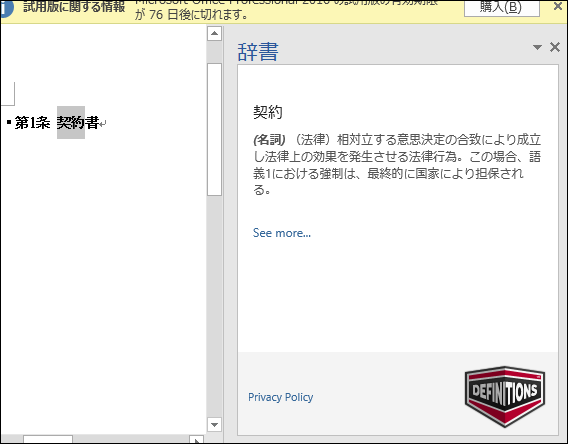Close the 辞書 dictionary pane
568x444 pixels.
coord(555,47)
